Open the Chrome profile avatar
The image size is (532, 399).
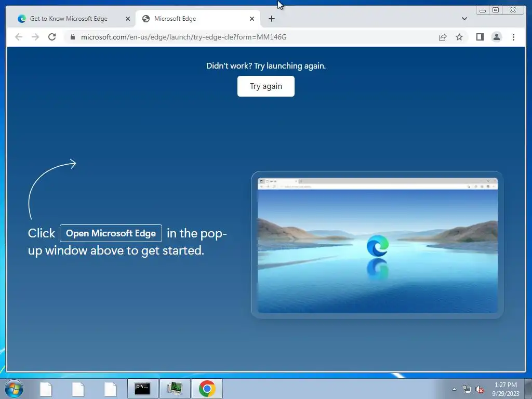496,37
